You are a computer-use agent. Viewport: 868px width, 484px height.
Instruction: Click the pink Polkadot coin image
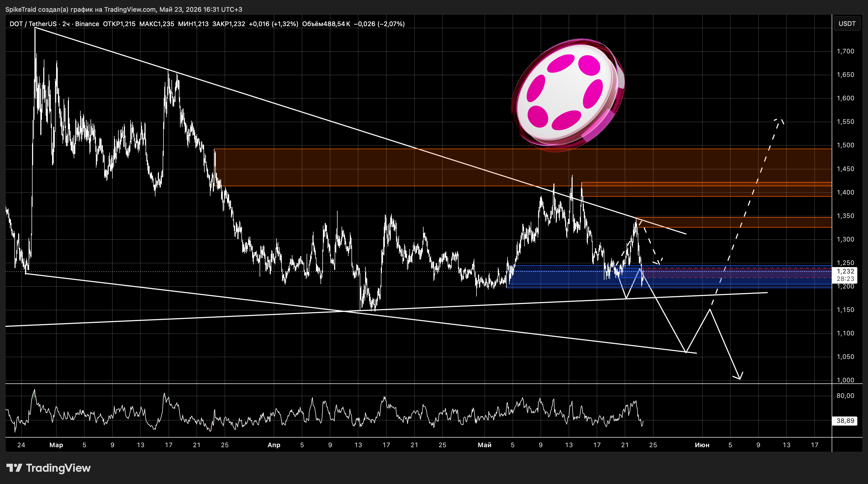tap(568, 95)
